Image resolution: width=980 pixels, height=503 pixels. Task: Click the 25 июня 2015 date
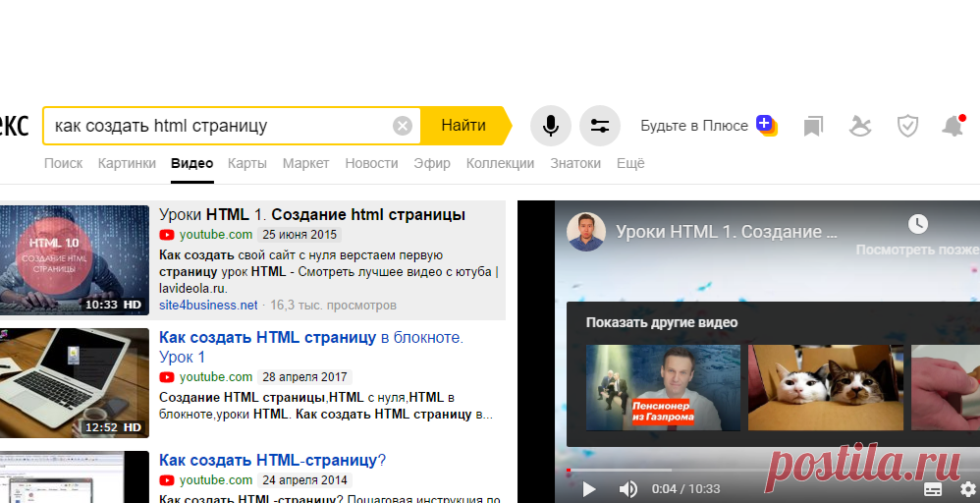pos(299,235)
